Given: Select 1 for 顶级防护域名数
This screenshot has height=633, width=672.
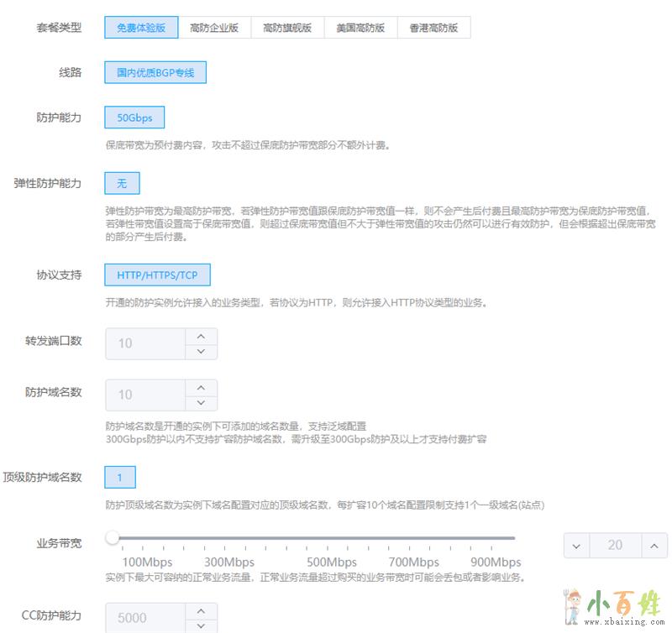Looking at the screenshot, I should coord(120,478).
